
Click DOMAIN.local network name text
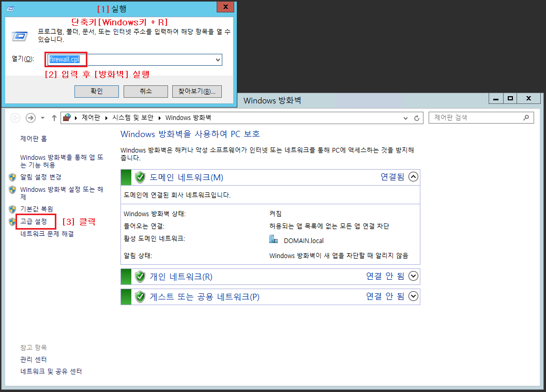click(304, 240)
